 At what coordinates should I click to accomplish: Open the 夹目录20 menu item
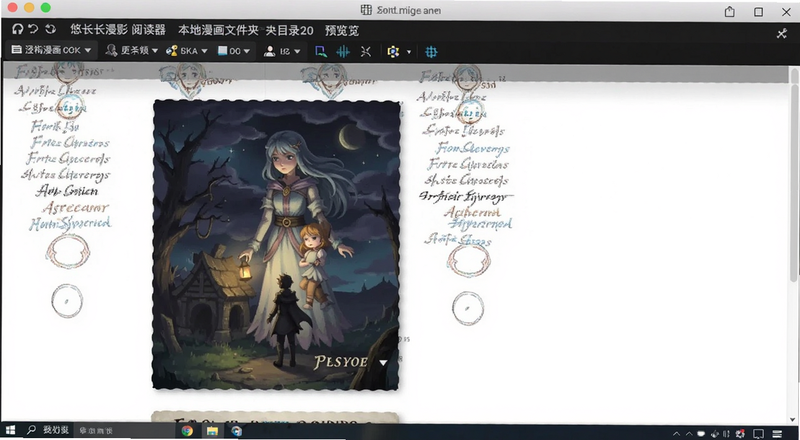[x=289, y=30]
